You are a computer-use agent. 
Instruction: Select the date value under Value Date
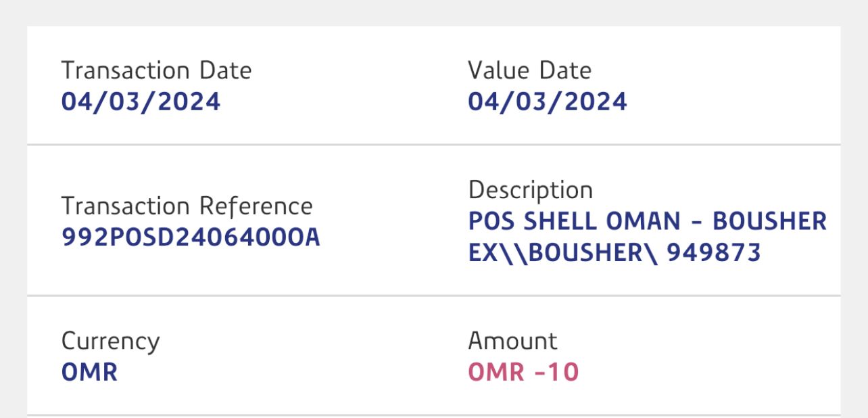pyautogui.click(x=547, y=102)
